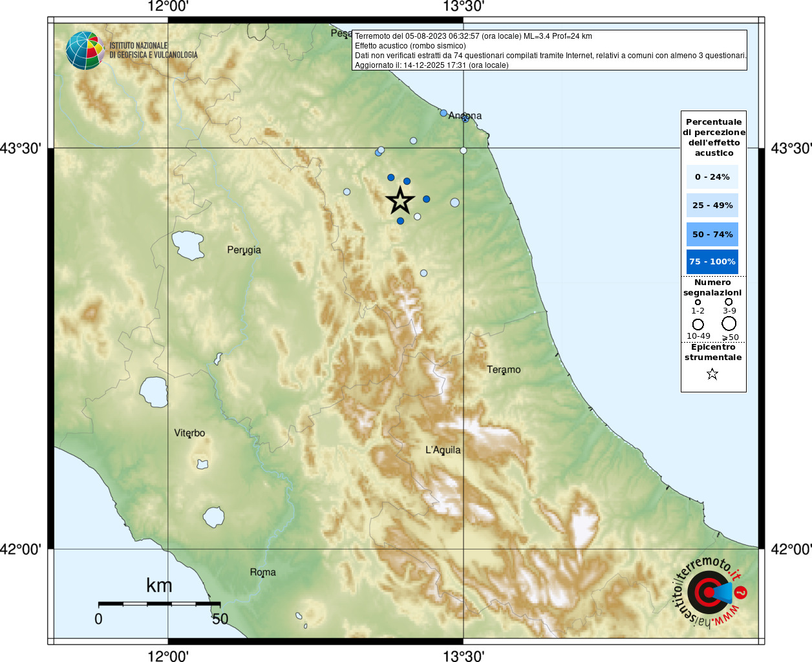Image resolution: width=812 pixels, height=662 pixels.
Task: Click the data point over the Ancona city marker
Action: (465, 118)
